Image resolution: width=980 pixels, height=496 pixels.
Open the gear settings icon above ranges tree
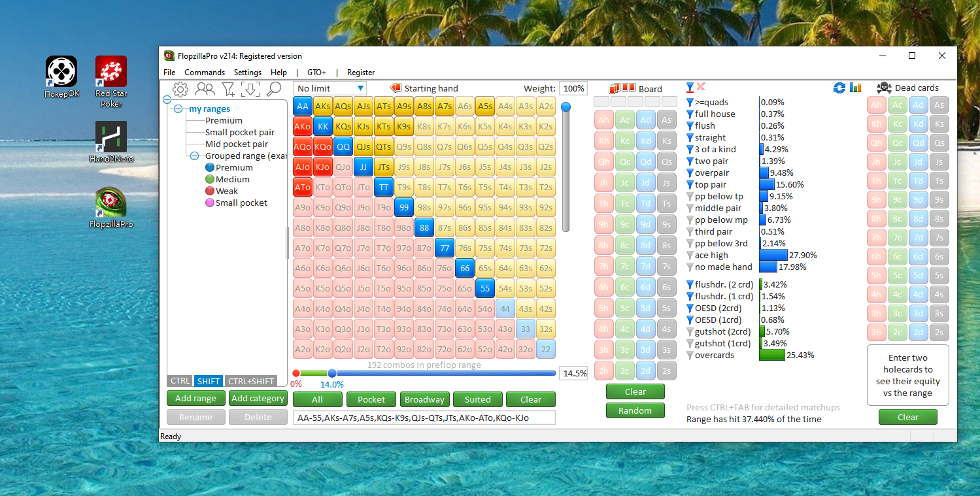(180, 89)
